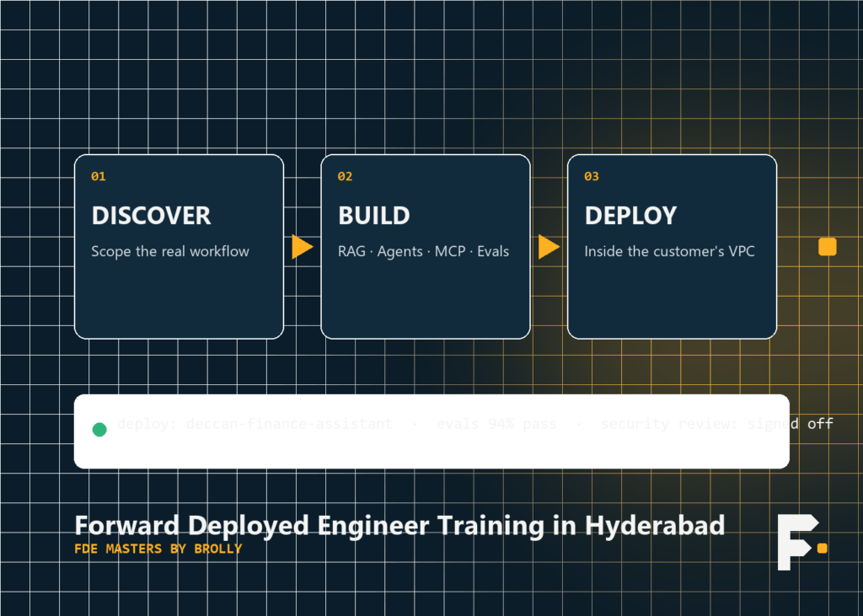Image resolution: width=863 pixels, height=616 pixels.
Task: Click the "security review: signed off" text
Action: point(717,423)
